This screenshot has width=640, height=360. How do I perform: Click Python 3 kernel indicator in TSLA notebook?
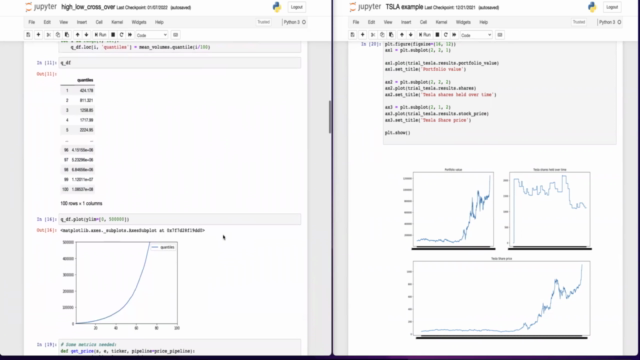coord(609,22)
